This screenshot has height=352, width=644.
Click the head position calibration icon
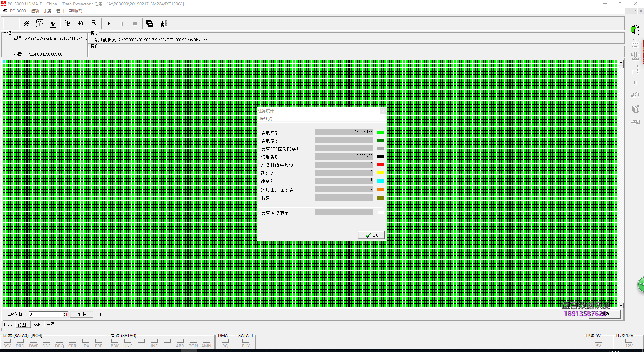(x=635, y=56)
